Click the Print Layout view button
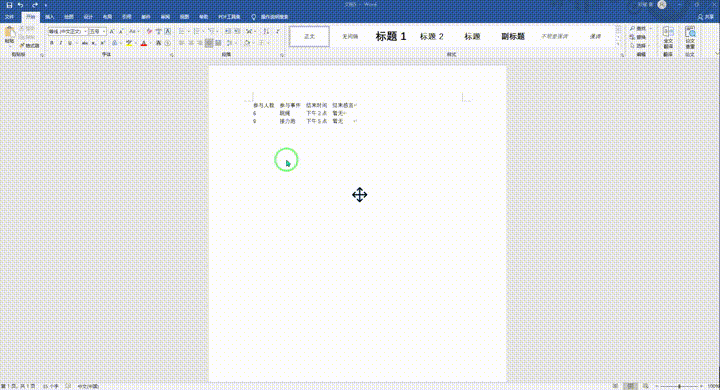Screen dimensions: 720x390 coord(630,386)
